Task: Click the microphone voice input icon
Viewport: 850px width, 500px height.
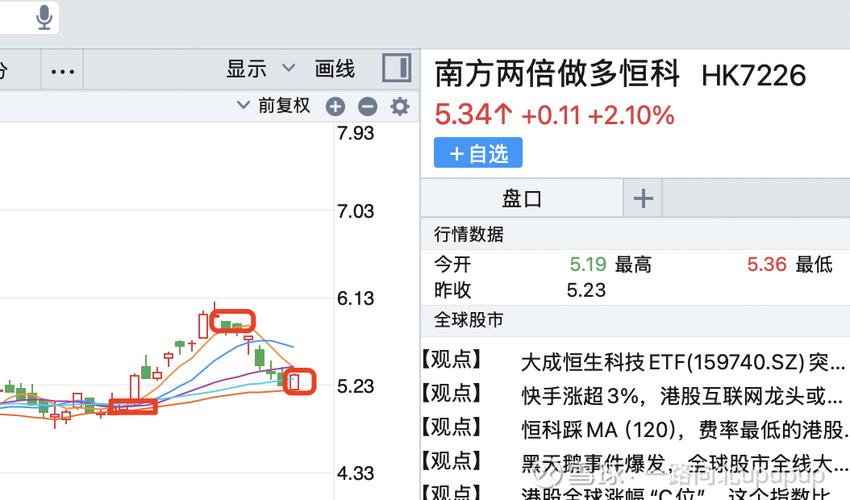Action: pos(44,17)
